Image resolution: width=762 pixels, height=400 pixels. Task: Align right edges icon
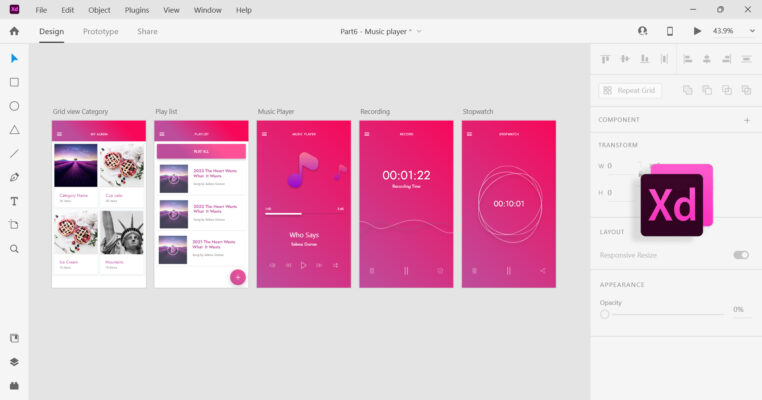(x=727, y=59)
